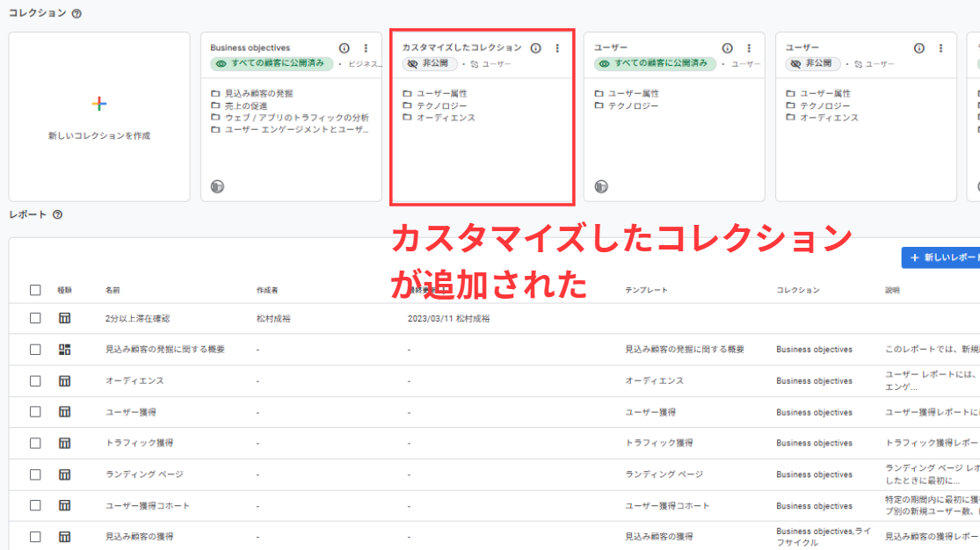980x550 pixels.
Task: Click the round icon at bottom of Business objectives card
Action: click(217, 186)
